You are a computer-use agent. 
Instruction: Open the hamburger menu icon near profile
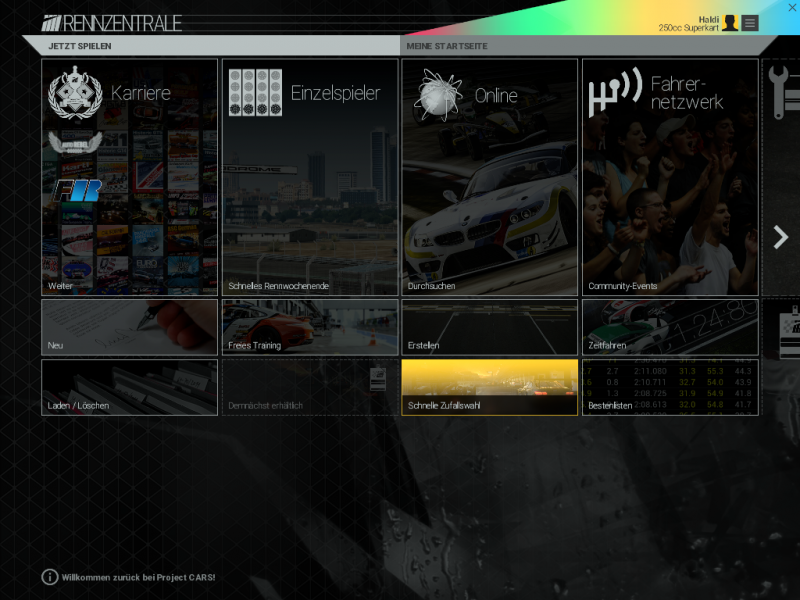click(749, 23)
